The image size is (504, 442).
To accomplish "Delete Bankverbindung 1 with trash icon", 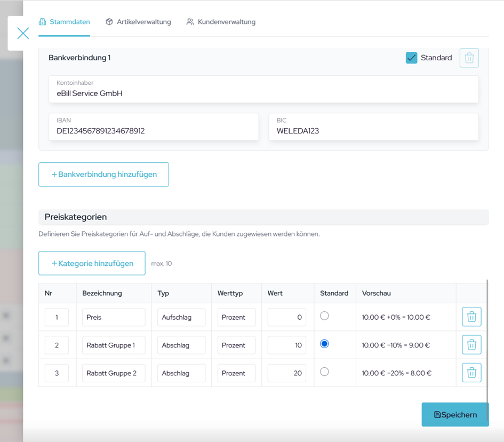I will pyautogui.click(x=469, y=58).
